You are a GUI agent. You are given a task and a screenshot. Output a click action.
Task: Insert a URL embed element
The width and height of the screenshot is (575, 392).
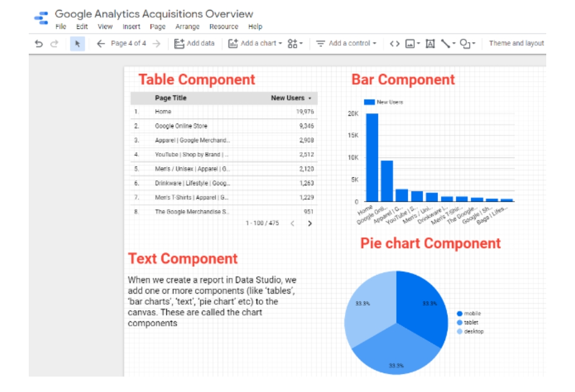(x=395, y=44)
